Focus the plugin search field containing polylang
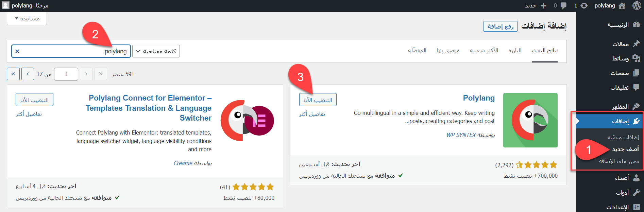The image size is (644, 212). pyautogui.click(x=71, y=51)
